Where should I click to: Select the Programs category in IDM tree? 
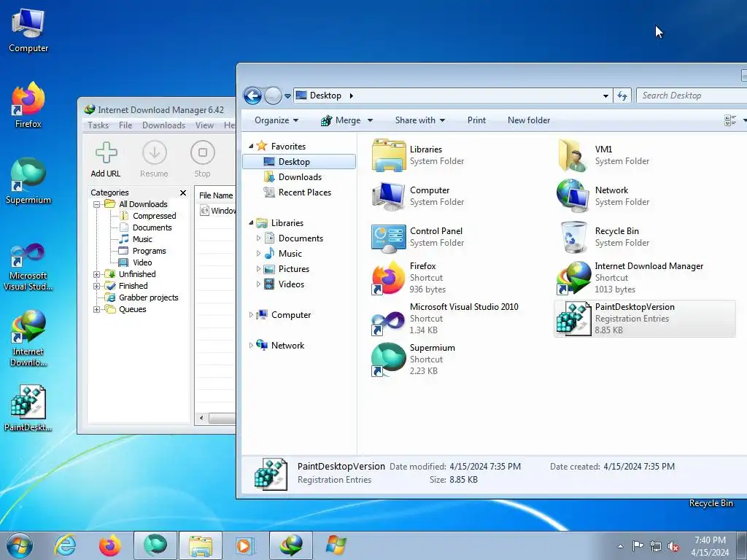coord(149,251)
